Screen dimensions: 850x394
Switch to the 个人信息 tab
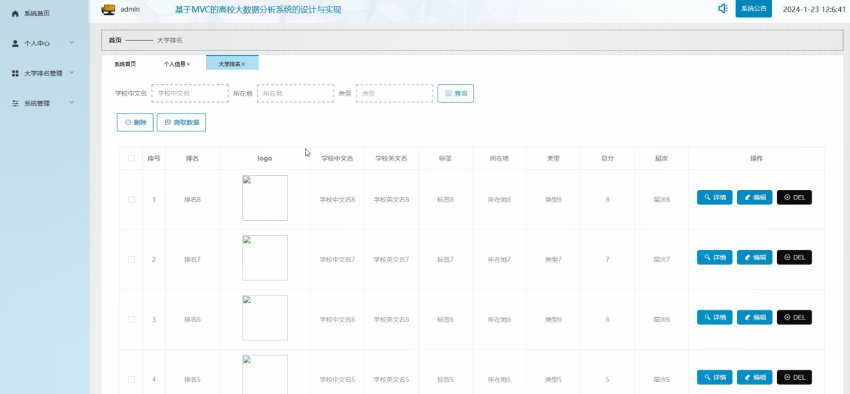[x=175, y=64]
